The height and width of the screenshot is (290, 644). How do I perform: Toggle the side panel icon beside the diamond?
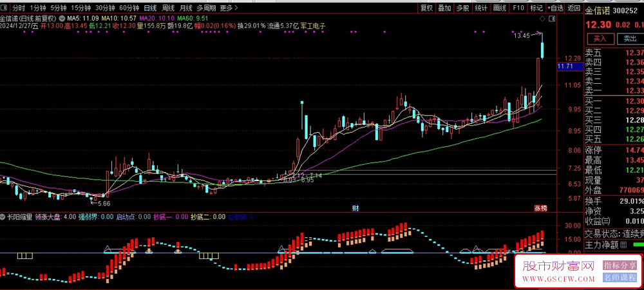[552, 19]
